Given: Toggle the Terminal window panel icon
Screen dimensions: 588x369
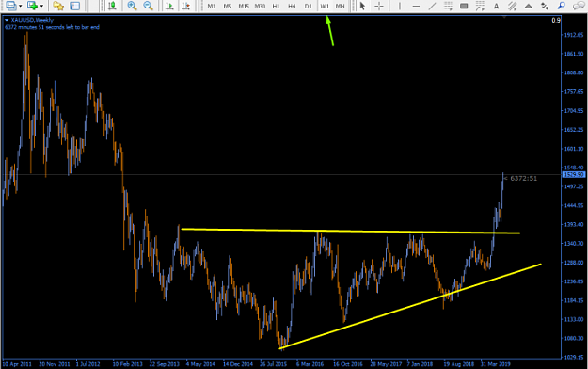Looking at the screenshot, I should (75, 6).
